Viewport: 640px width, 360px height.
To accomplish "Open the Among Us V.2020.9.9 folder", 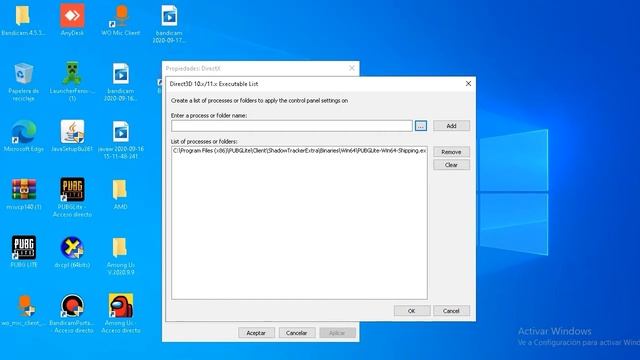I will (x=120, y=248).
